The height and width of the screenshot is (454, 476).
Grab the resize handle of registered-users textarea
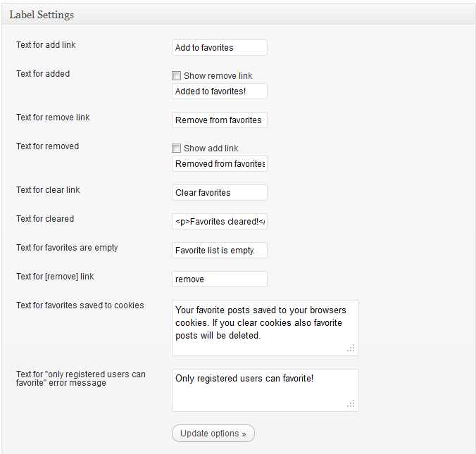pyautogui.click(x=351, y=403)
